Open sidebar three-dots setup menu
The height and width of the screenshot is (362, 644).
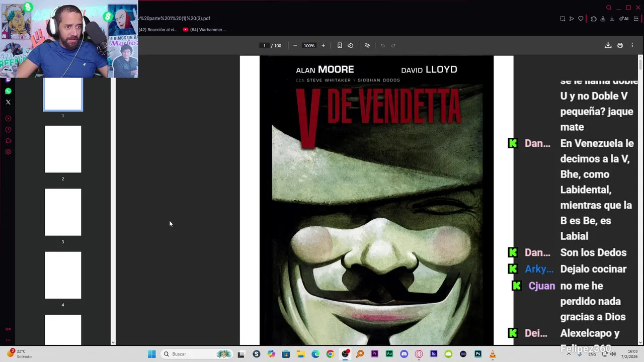tap(8, 339)
